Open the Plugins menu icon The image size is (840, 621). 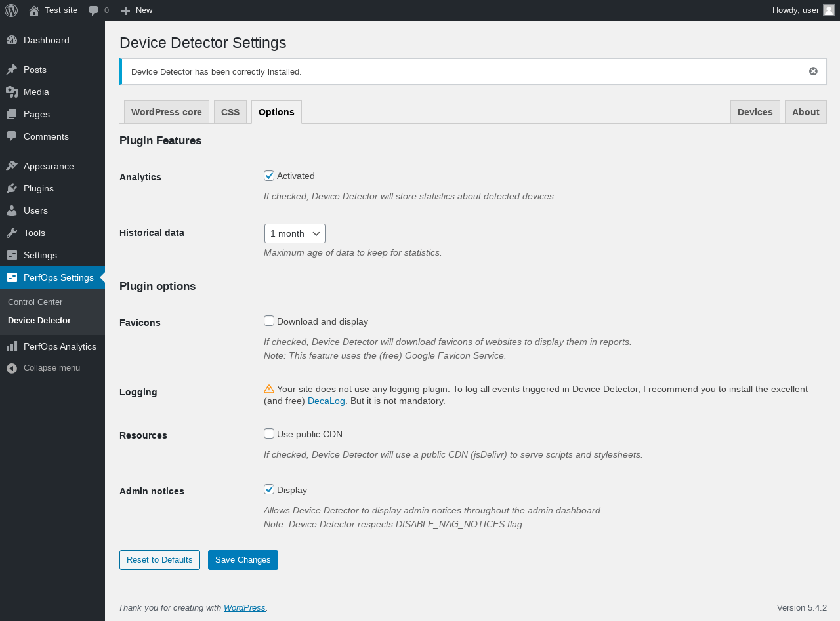tap(12, 188)
